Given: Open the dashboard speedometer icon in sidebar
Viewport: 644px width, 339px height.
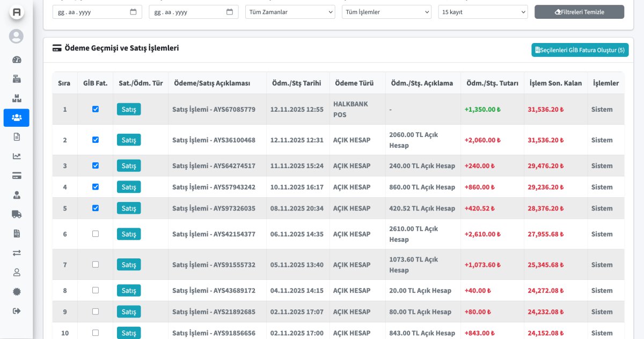Looking at the screenshot, I should (x=17, y=60).
